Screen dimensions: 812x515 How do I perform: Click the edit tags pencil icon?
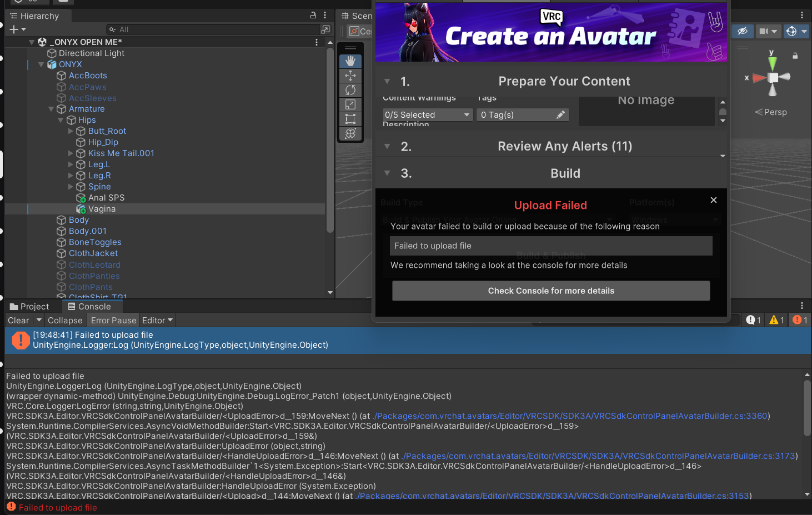[561, 114]
